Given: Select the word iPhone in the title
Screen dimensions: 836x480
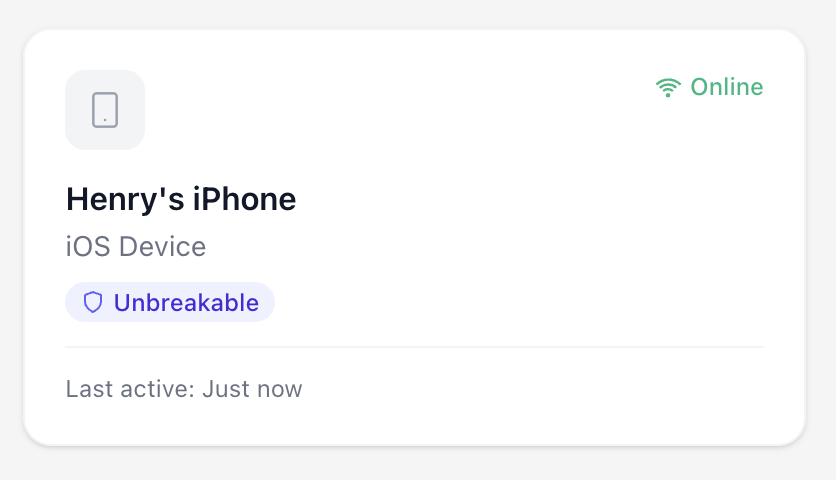Looking at the screenshot, I should click(244, 199).
